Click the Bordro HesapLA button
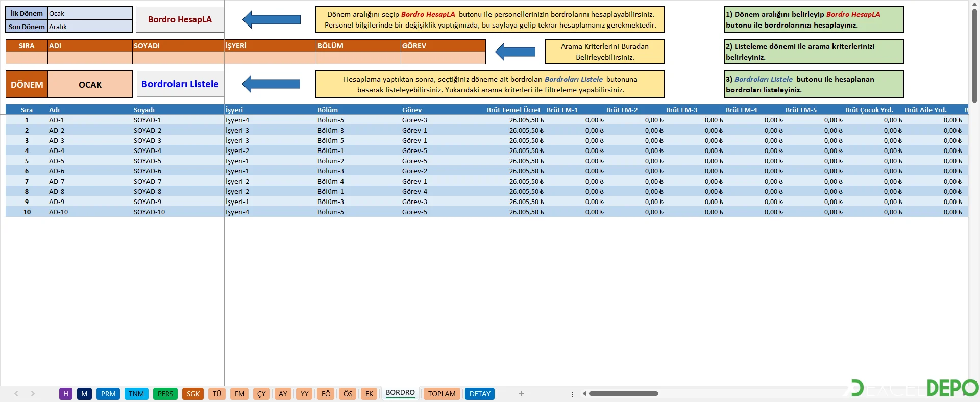The width and height of the screenshot is (980, 402). coord(180,19)
